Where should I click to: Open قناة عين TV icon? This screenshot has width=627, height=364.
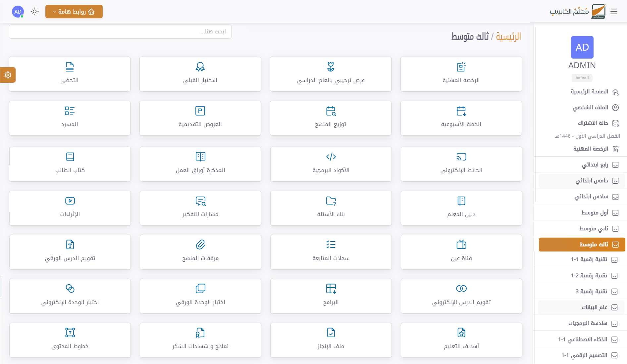click(461, 245)
